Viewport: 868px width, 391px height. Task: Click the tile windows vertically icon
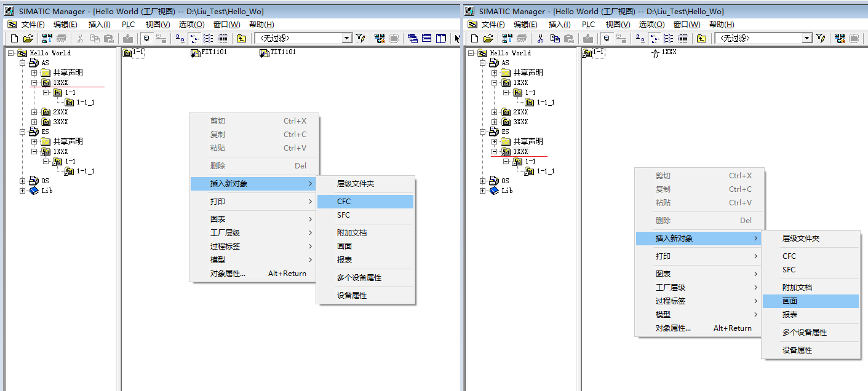(x=440, y=38)
